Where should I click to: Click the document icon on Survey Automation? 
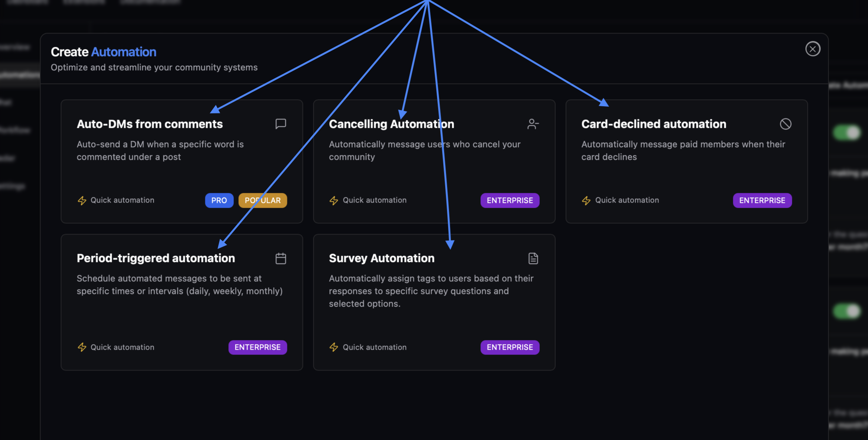click(x=533, y=258)
